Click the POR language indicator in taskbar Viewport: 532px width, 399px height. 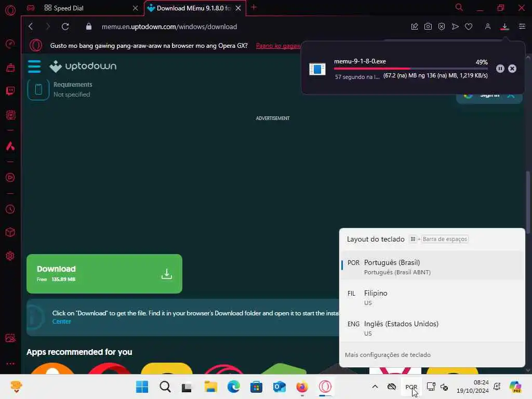pyautogui.click(x=411, y=387)
